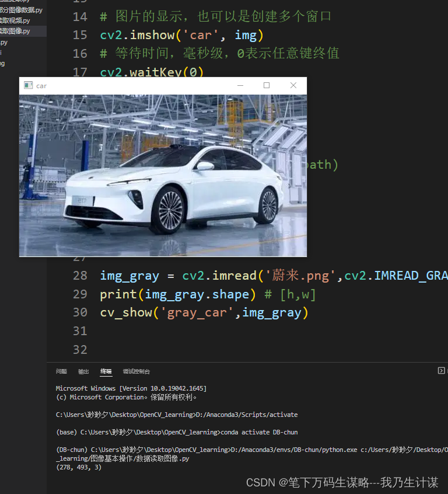
Task: Click cv_show('gray_car',img_gray) on line 30
Action: click(204, 313)
